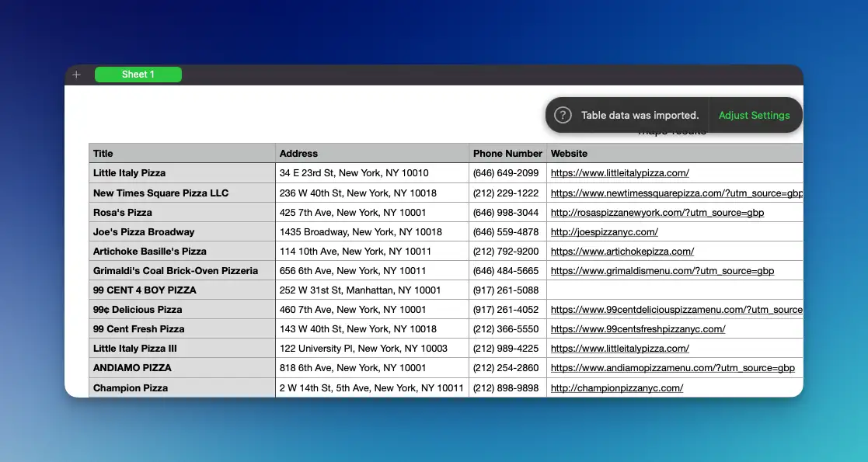Image resolution: width=868 pixels, height=462 pixels.
Task: Open the help question mark icon
Action: [x=563, y=115]
